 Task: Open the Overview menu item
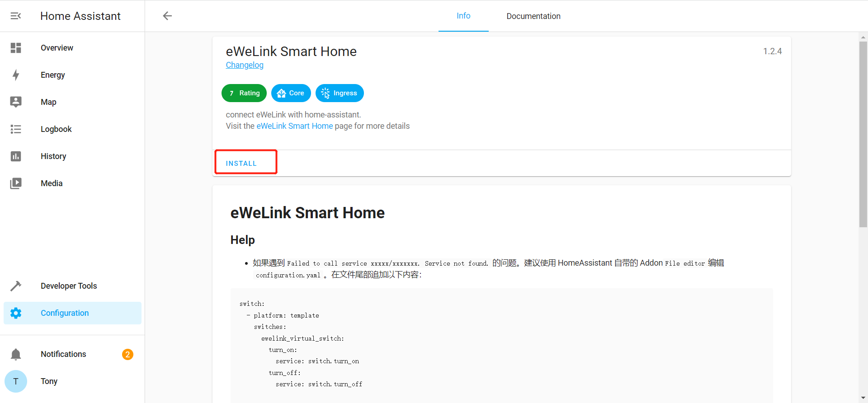tap(72, 48)
